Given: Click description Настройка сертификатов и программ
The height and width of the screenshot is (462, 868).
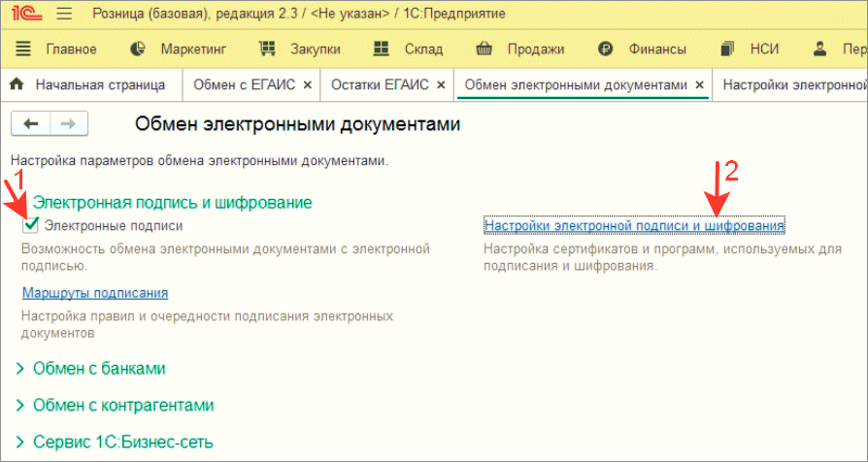Looking at the screenshot, I should [x=662, y=257].
